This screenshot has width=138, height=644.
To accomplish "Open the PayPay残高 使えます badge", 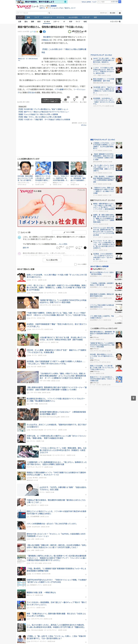I will (98, 269).
